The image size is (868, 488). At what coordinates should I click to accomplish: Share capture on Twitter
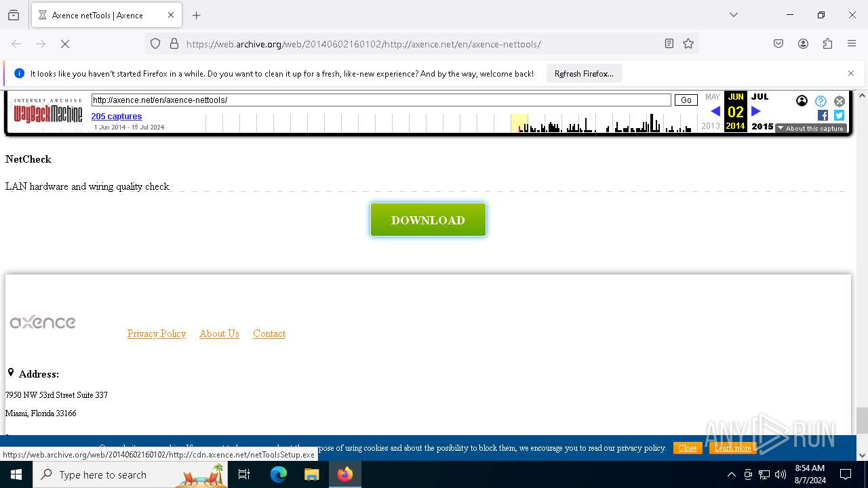pyautogui.click(x=839, y=115)
